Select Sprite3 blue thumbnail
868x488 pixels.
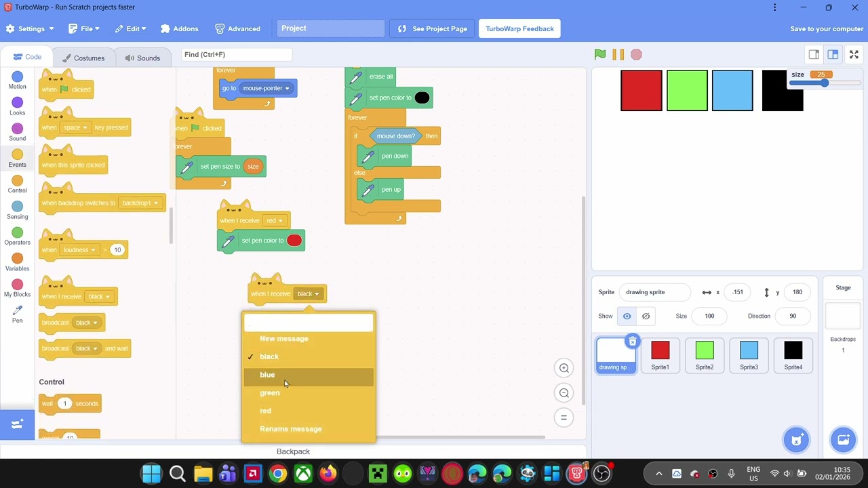(749, 355)
